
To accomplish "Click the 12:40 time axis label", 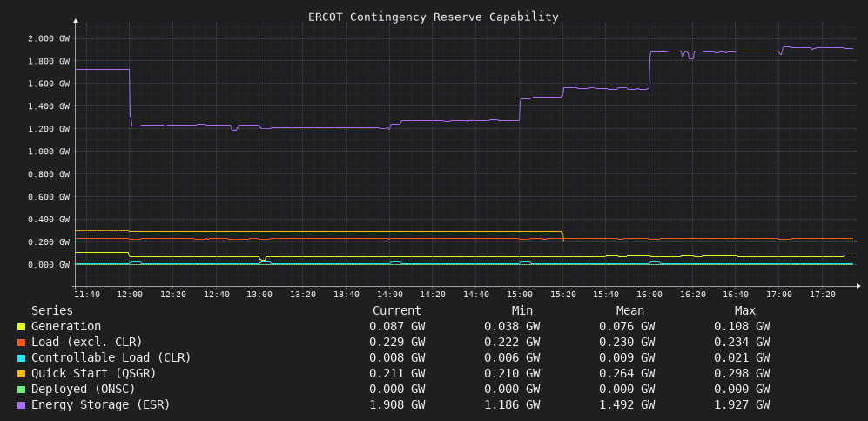I will (217, 294).
